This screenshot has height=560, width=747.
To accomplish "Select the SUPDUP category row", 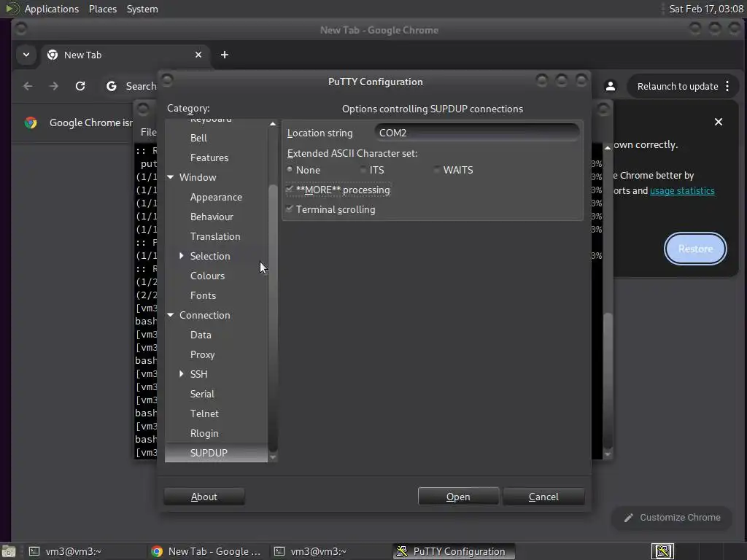I will coord(216,453).
